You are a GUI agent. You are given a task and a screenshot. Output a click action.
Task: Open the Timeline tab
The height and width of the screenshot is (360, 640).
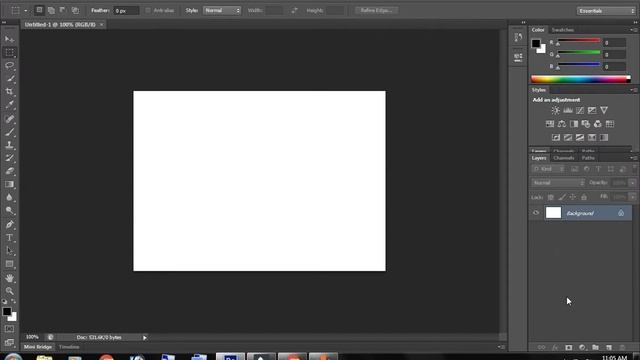[x=69, y=347]
